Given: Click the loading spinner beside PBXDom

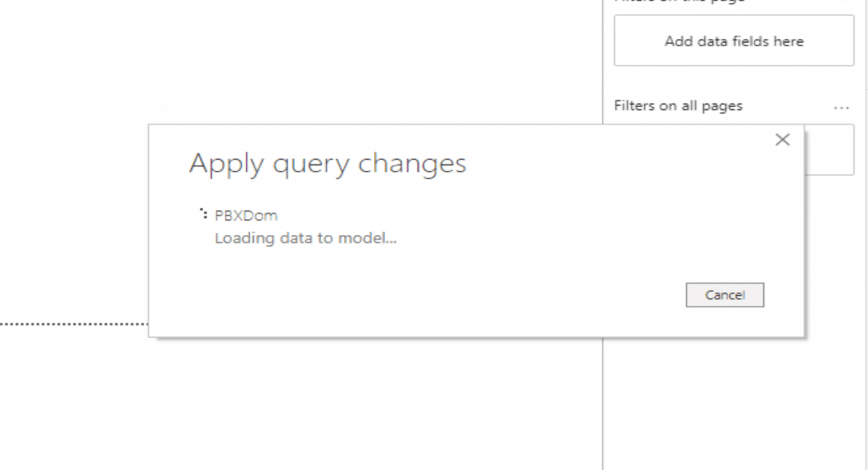Looking at the screenshot, I should tap(204, 214).
